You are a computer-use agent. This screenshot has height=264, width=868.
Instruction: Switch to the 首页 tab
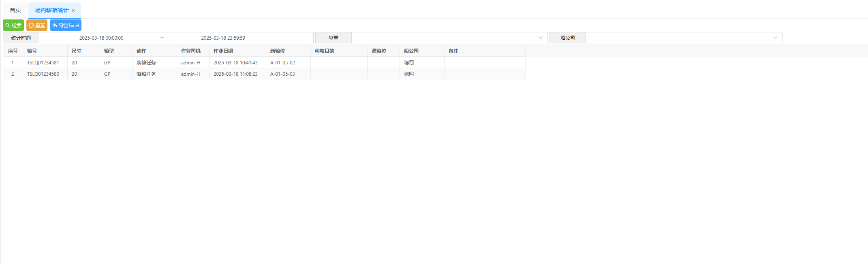[15, 10]
